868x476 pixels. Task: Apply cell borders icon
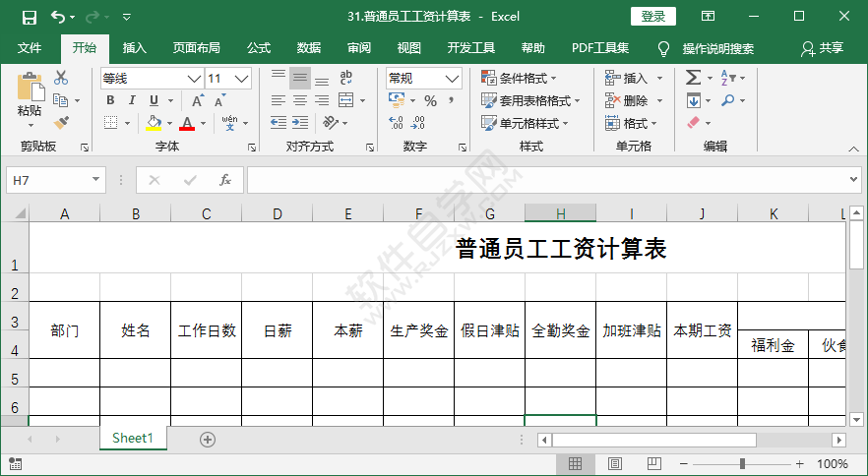click(x=110, y=122)
